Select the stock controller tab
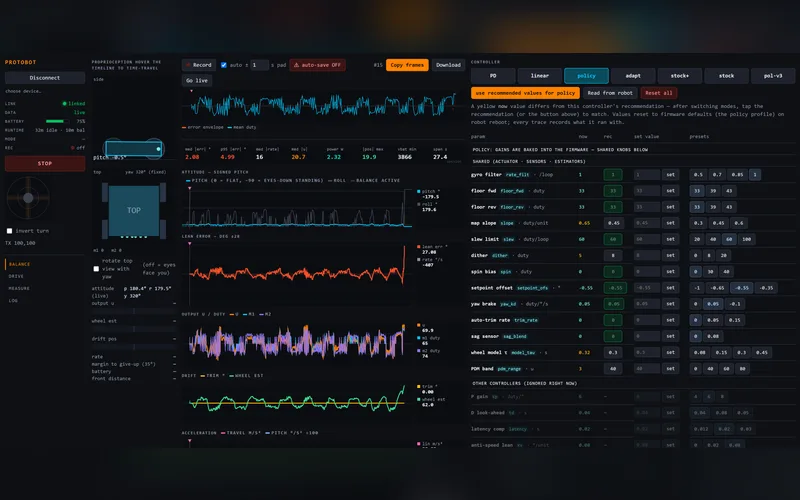Image resolution: width=800 pixels, height=500 pixels. (727, 76)
